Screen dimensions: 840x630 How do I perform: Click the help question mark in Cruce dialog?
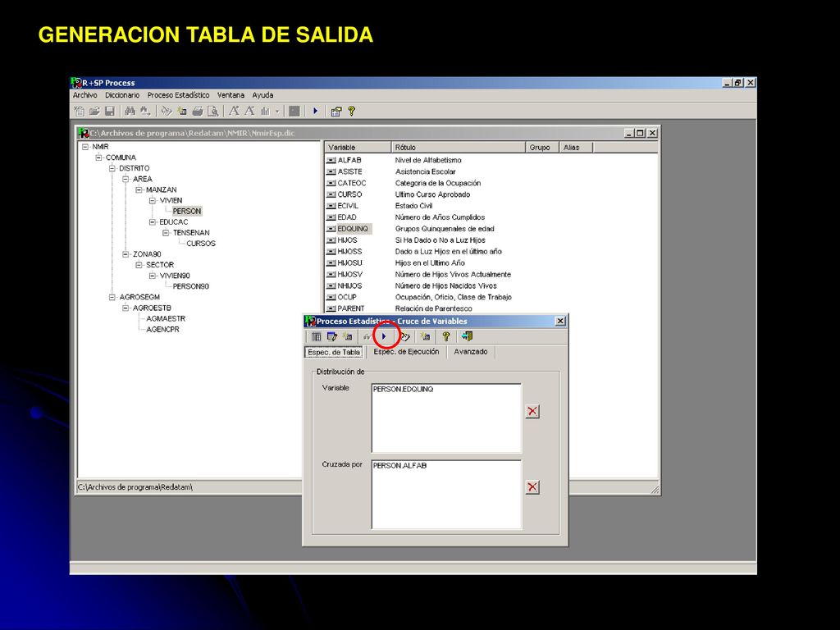[446, 336]
